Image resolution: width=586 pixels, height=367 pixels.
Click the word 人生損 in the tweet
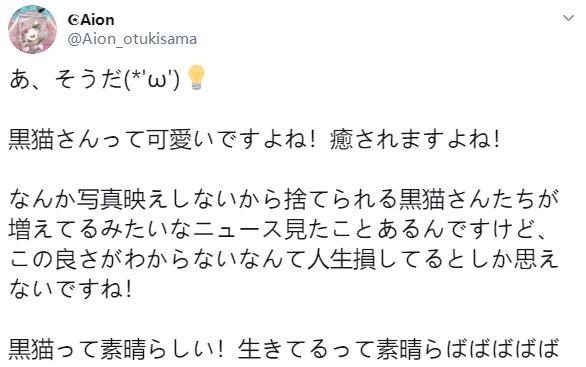coord(340,259)
